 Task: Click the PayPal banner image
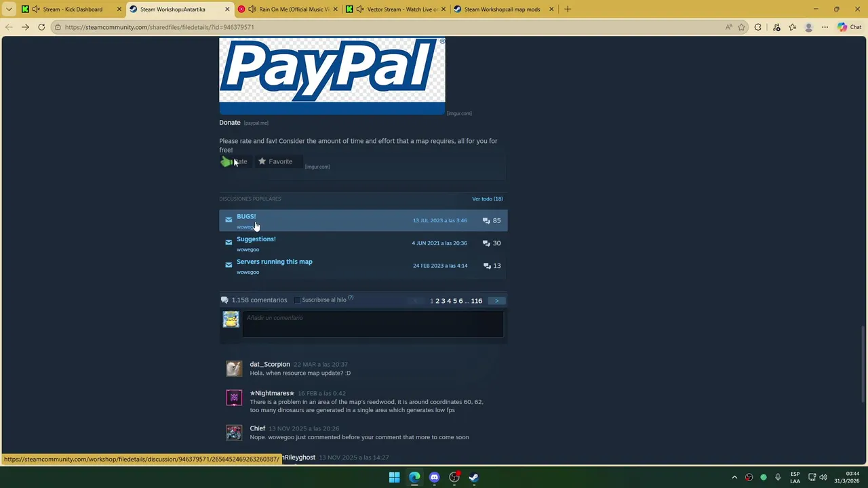(332, 76)
